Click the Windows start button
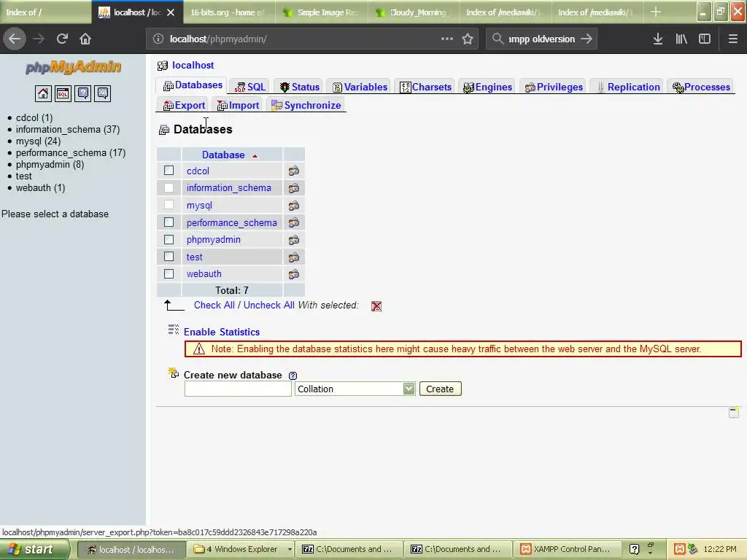Screen dimensions: 747x560 (x=35, y=550)
